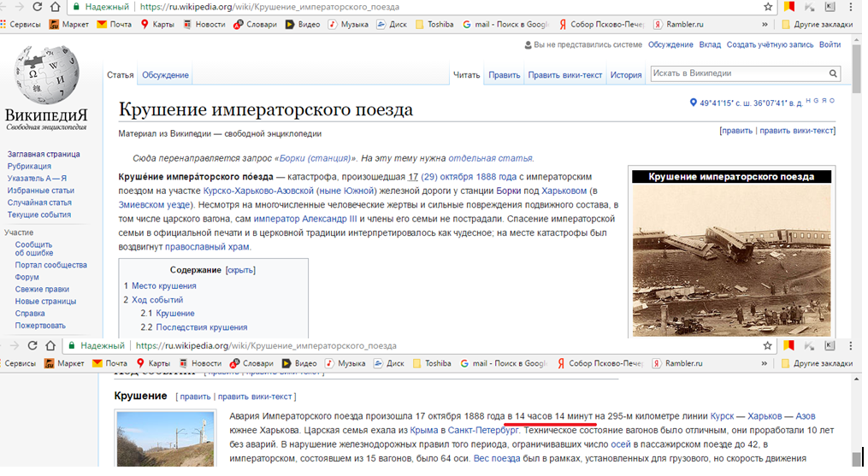
Task: Open 'mail - Поиск в Google' bookmark in lower bar
Action: click(x=504, y=363)
